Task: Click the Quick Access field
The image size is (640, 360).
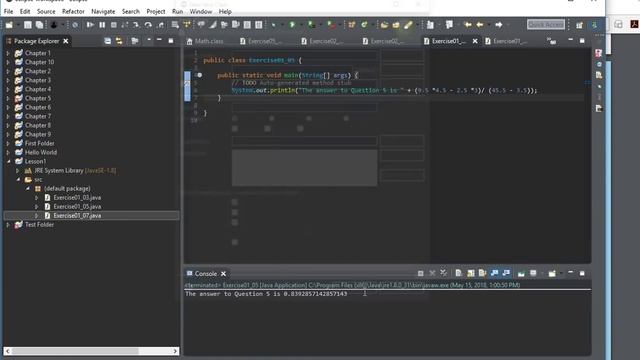Action: click(x=546, y=24)
